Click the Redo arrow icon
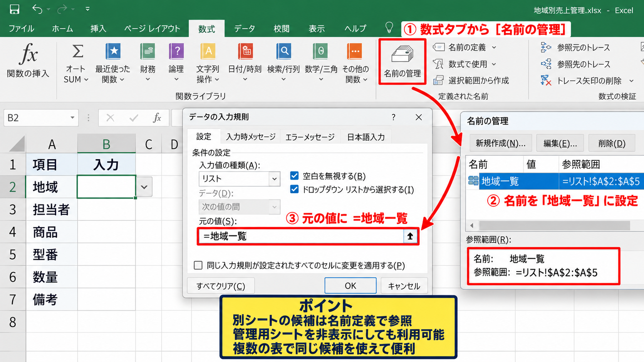Image resolution: width=644 pixels, height=362 pixels. coord(62,9)
